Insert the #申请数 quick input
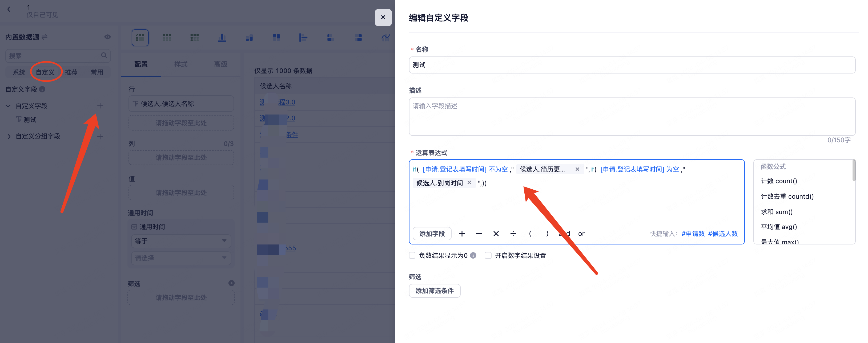The width and height of the screenshot is (868, 343). tap(693, 234)
